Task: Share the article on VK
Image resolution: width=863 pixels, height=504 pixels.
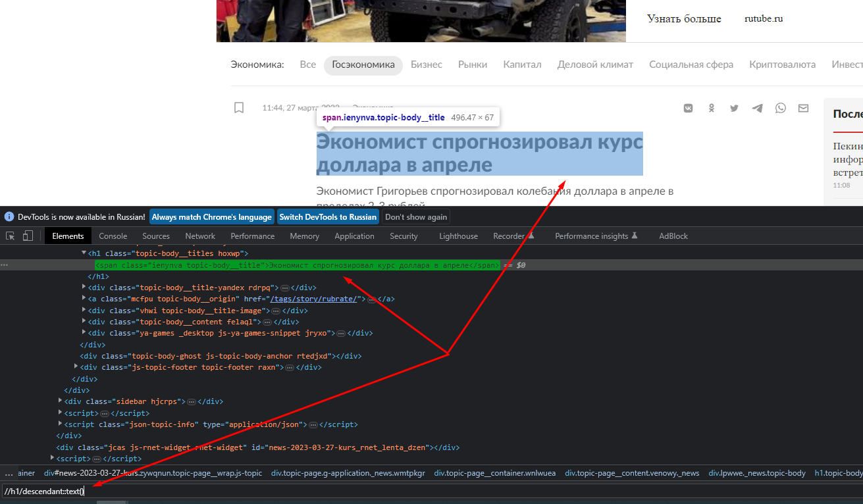Action: (689, 108)
